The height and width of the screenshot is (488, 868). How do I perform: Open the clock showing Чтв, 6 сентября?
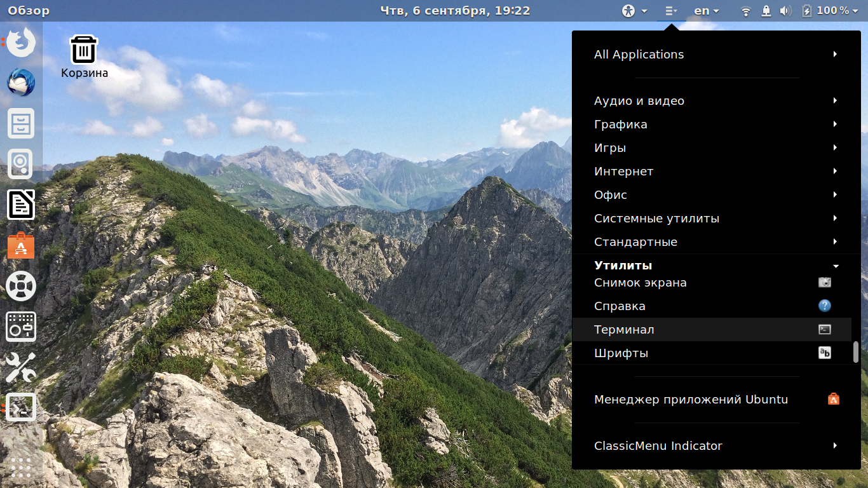pos(455,11)
